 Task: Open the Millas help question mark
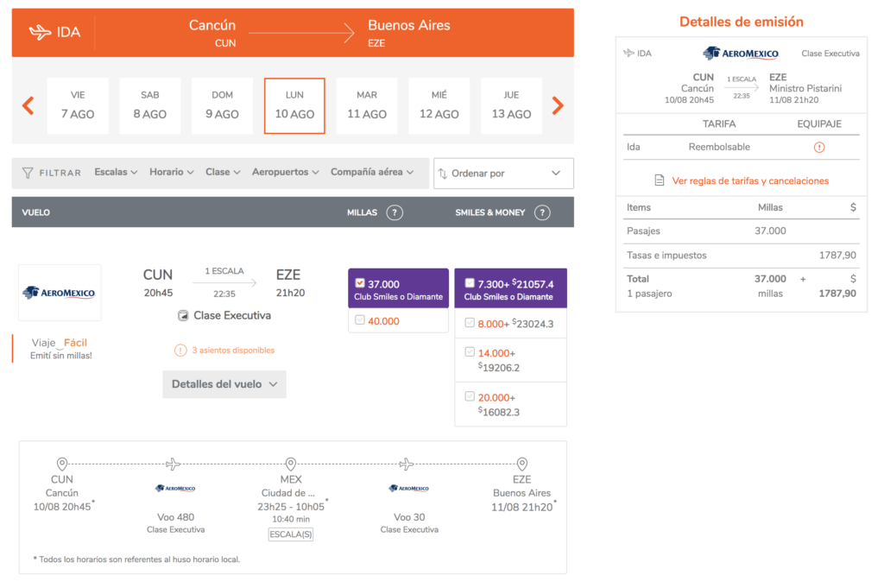[395, 212]
